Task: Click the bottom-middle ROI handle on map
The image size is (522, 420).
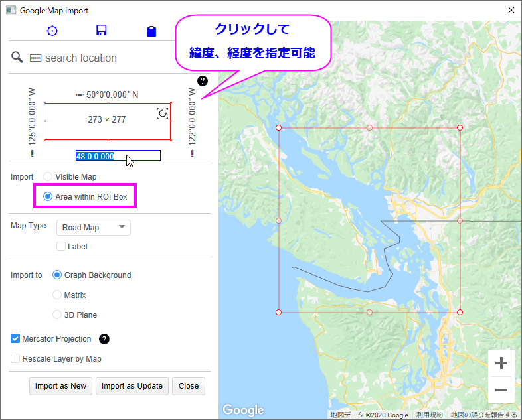Action: click(369, 312)
